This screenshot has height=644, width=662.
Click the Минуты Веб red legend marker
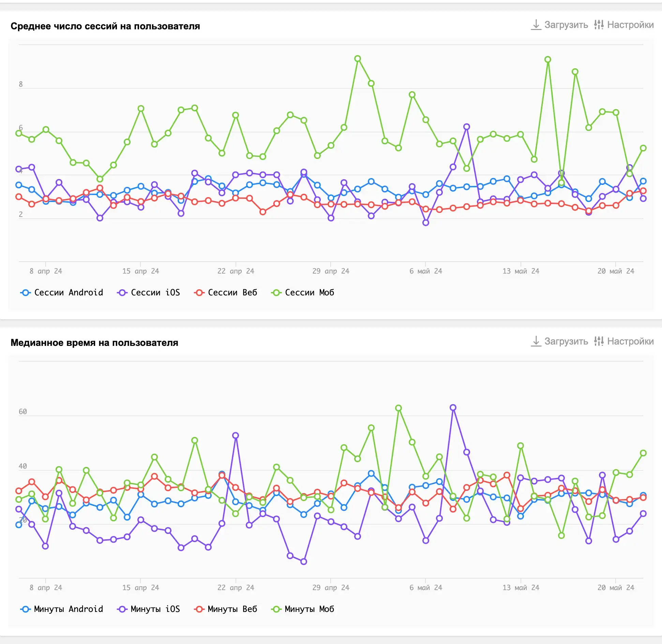[x=199, y=609]
